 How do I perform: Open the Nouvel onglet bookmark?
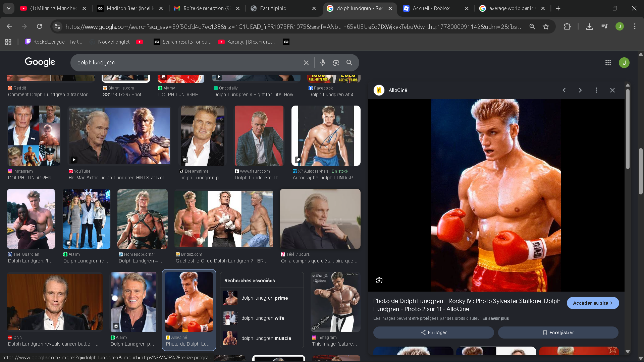click(110, 42)
